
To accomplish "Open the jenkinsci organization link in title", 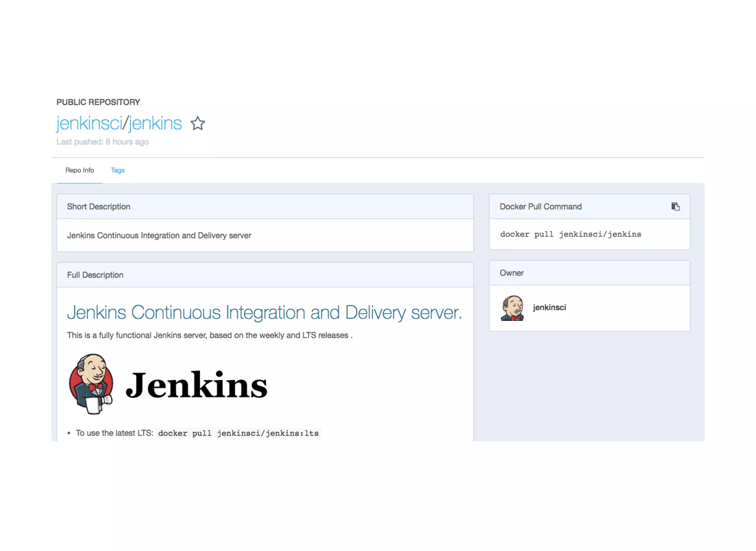I will 89,124.
